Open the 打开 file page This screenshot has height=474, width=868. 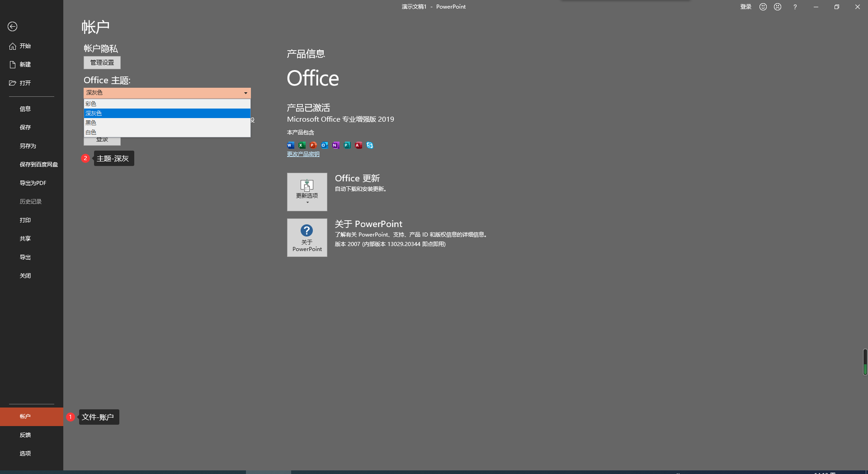tap(20, 83)
